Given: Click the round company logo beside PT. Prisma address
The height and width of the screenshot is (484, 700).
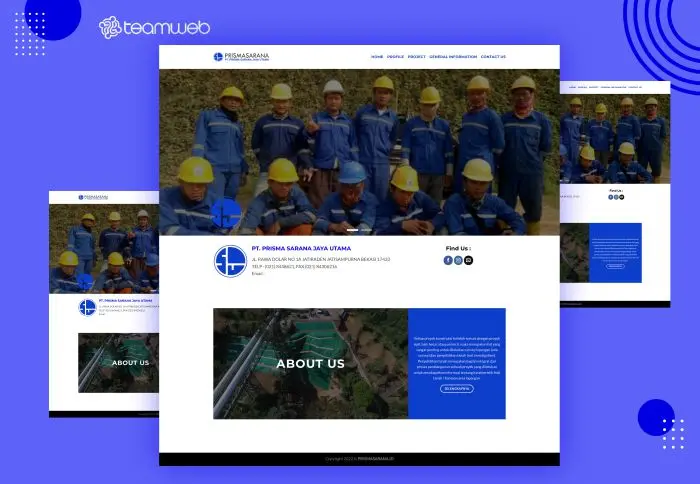Looking at the screenshot, I should [x=230, y=261].
